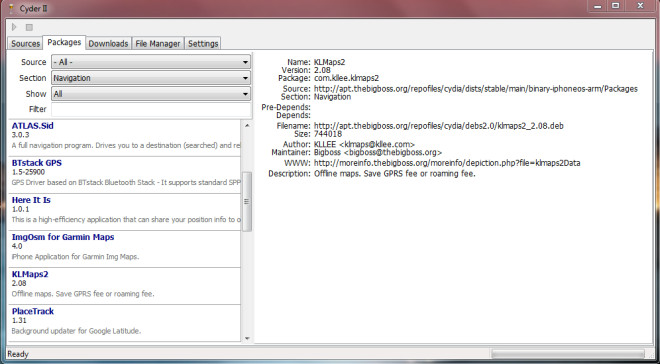
Task: Select the Packages tab
Action: coord(64,43)
